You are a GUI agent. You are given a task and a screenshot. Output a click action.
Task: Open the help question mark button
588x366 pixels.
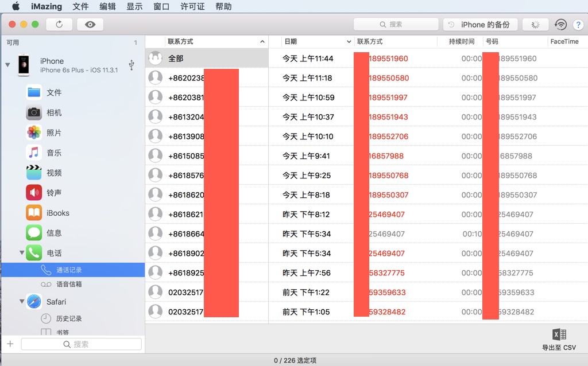coord(578,25)
